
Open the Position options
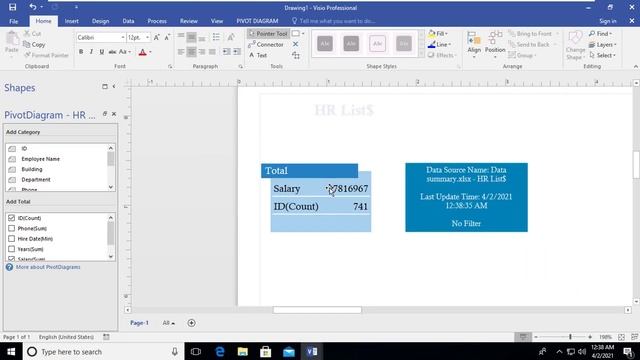(495, 44)
